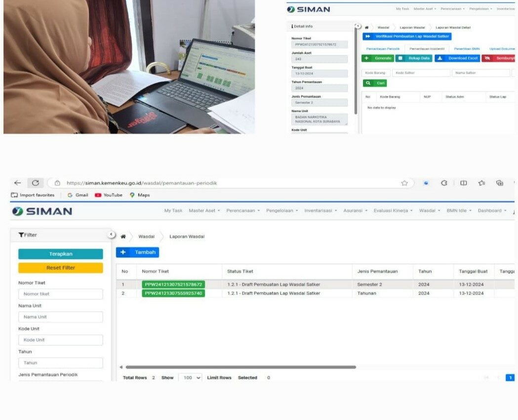Open YouTube bookmark in favorites bar
The width and height of the screenshot is (518, 420).
[109, 195]
